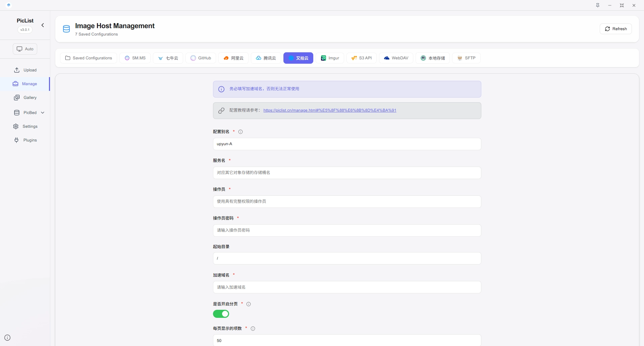The image size is (644, 346).
Task: Click the help icon beside 配置别名
Action: [240, 132]
